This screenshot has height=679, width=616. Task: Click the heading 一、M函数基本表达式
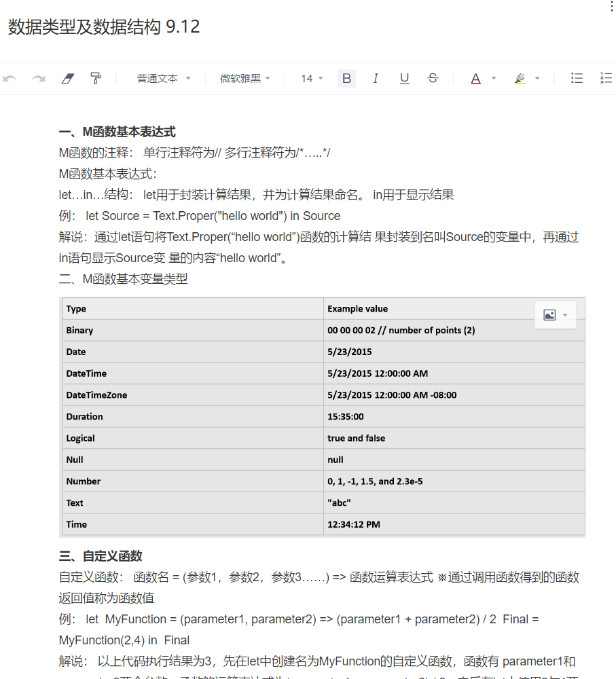click(117, 132)
